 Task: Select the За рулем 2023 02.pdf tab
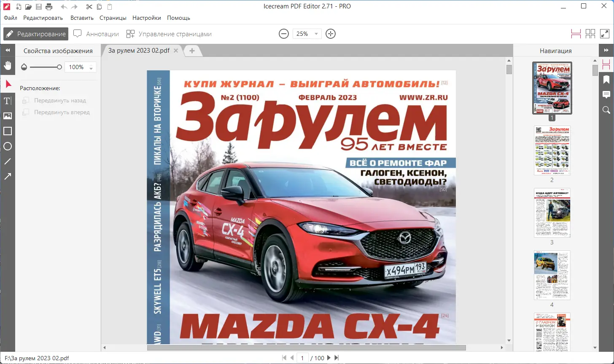pos(139,51)
